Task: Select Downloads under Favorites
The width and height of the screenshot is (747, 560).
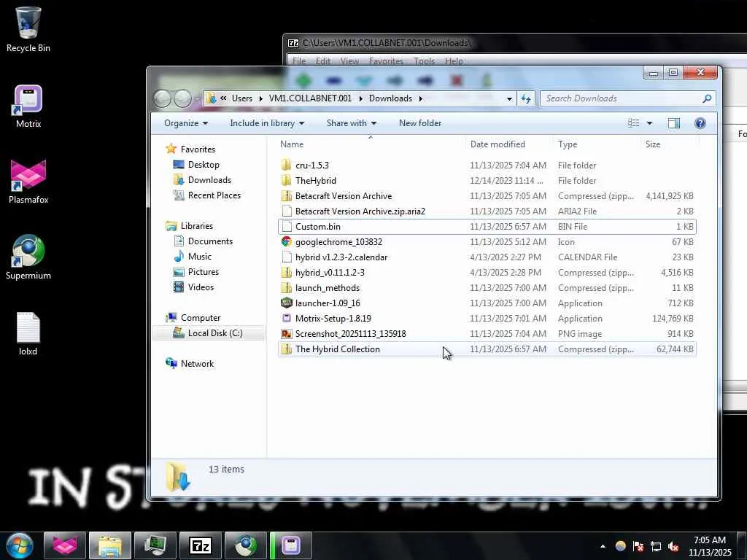Action: click(209, 180)
